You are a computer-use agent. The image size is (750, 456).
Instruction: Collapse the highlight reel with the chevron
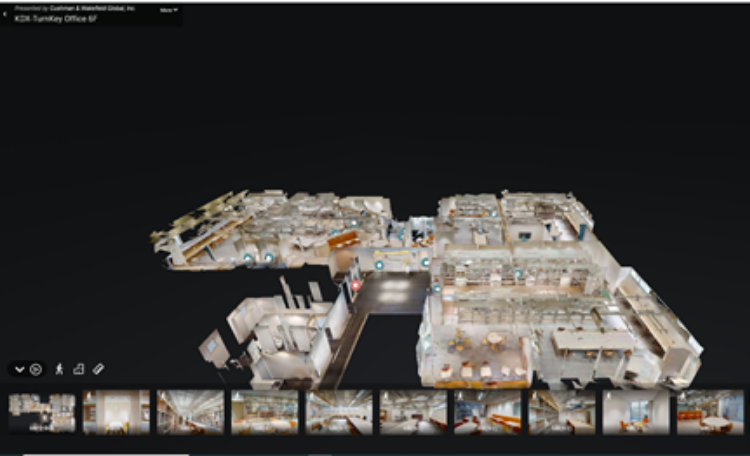click(x=20, y=369)
